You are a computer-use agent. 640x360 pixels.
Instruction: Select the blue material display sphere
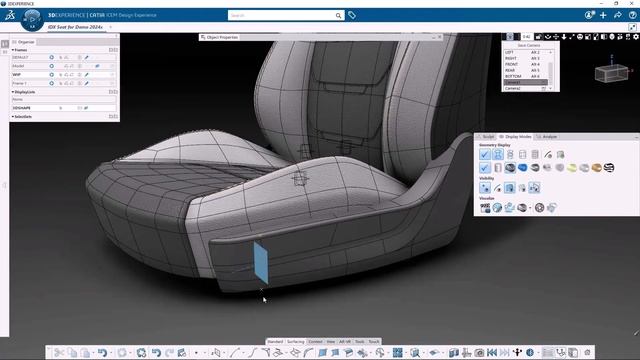[x=522, y=168]
